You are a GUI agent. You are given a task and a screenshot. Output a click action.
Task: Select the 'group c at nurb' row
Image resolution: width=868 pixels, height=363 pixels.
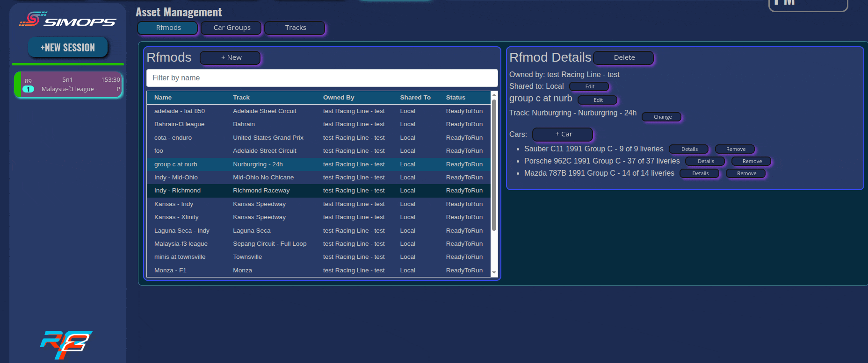[x=318, y=164]
